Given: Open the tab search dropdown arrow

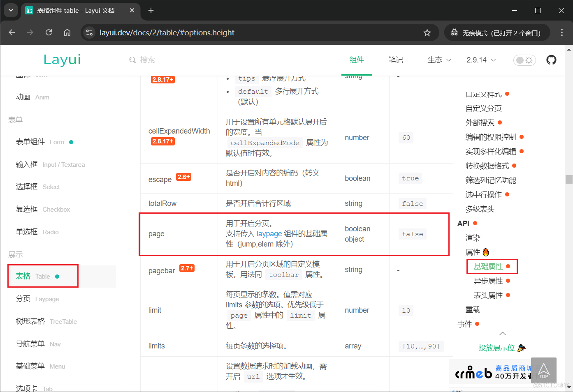Looking at the screenshot, I should (11, 10).
